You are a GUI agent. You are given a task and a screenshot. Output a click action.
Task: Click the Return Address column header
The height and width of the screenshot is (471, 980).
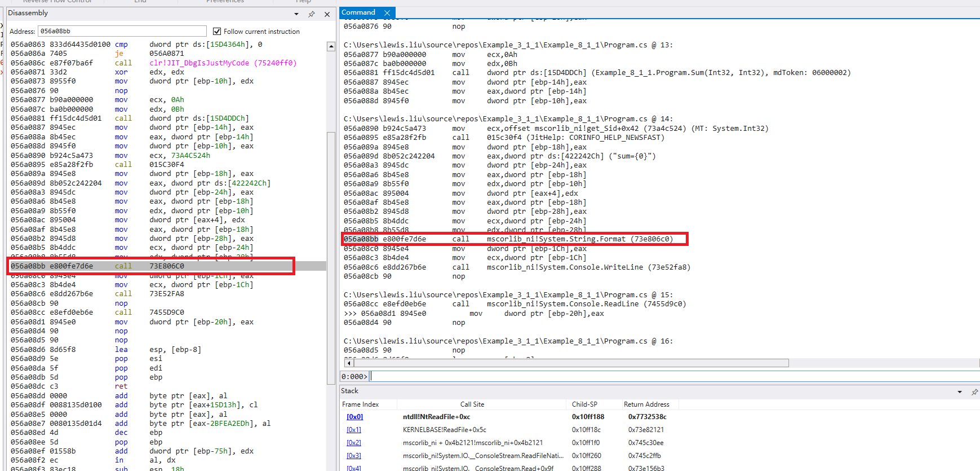pyautogui.click(x=646, y=404)
